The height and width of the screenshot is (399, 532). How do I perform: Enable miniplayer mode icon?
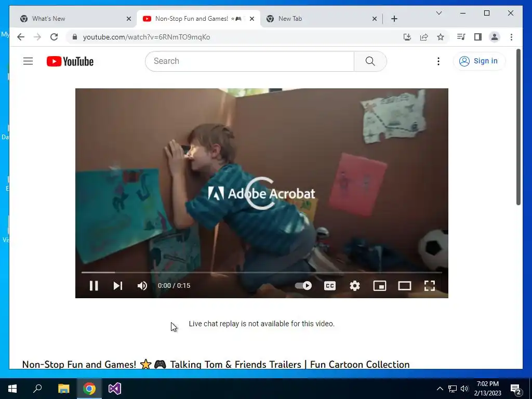380,286
